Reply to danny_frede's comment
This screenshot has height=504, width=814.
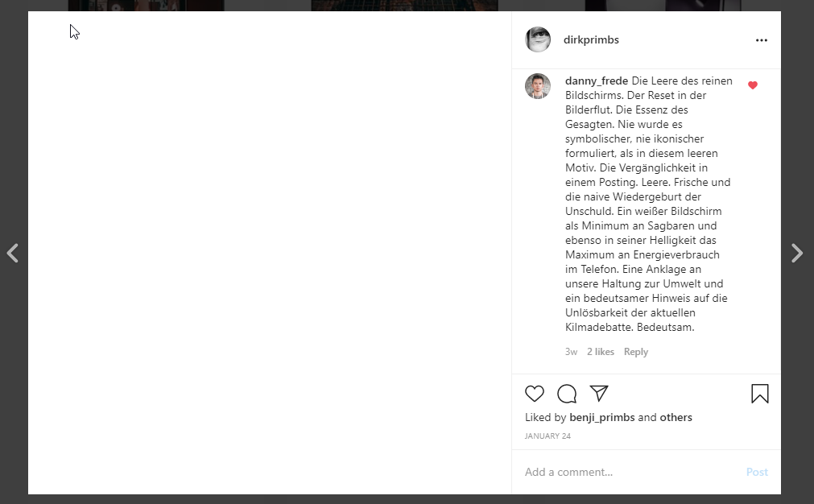tap(635, 352)
